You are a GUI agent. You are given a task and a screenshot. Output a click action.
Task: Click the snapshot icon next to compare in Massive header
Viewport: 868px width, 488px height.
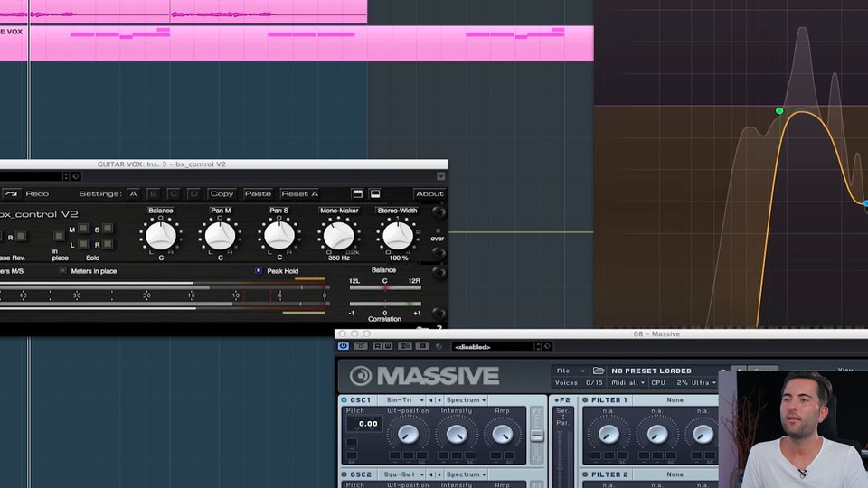pos(422,346)
